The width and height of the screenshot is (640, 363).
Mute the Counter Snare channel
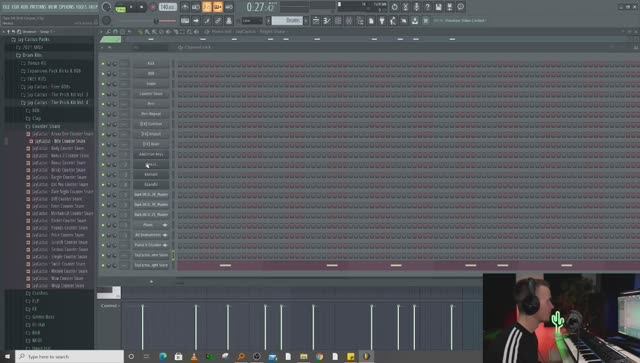103,94
